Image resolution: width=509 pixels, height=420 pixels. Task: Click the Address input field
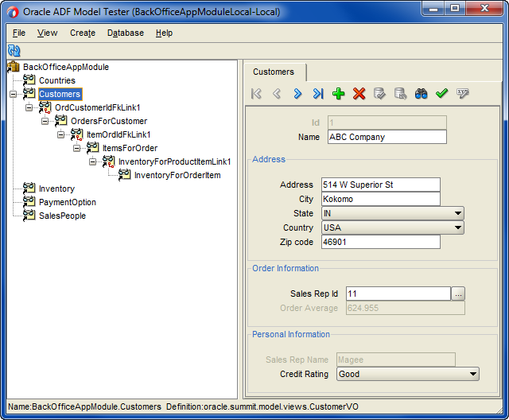[x=381, y=185]
